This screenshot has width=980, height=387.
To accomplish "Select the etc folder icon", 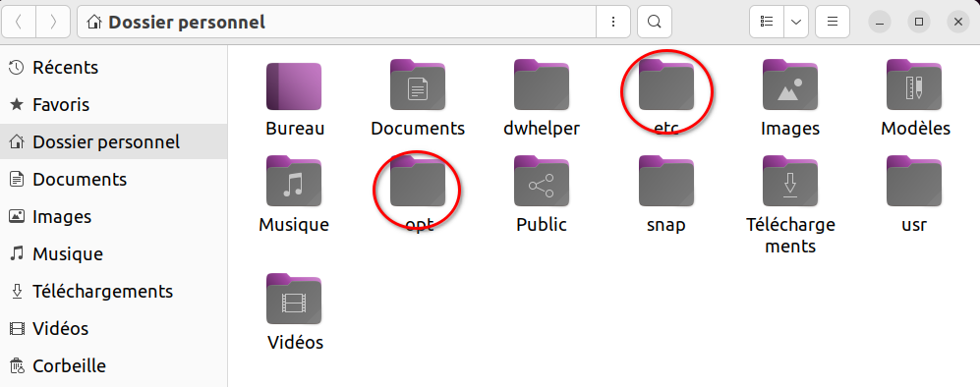I will (666, 84).
